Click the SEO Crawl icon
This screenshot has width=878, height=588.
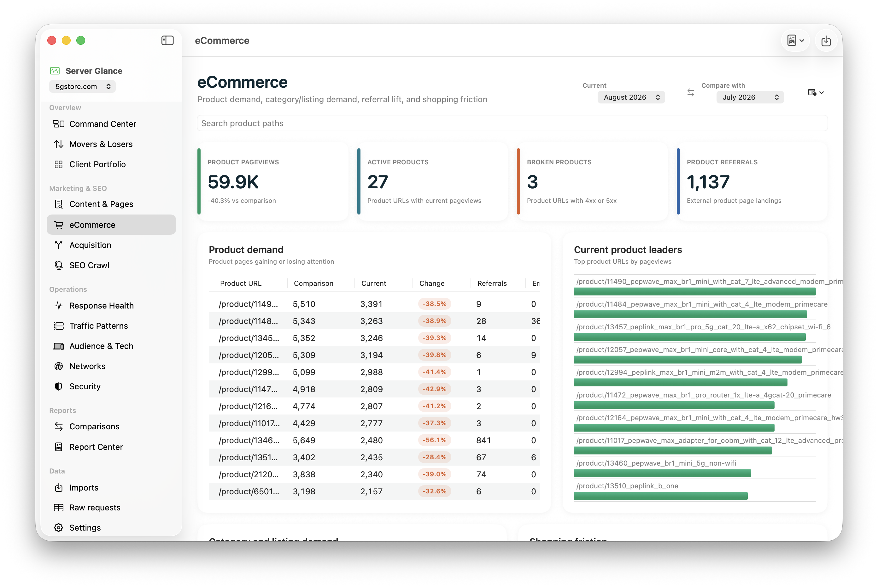pyautogui.click(x=58, y=265)
